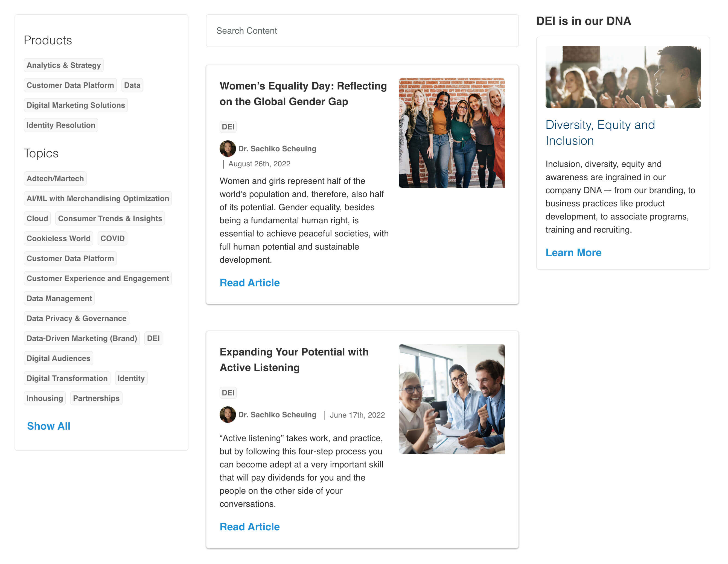728x564 pixels.
Task: Filter by Customer Experience and Engagement
Action: tap(98, 279)
